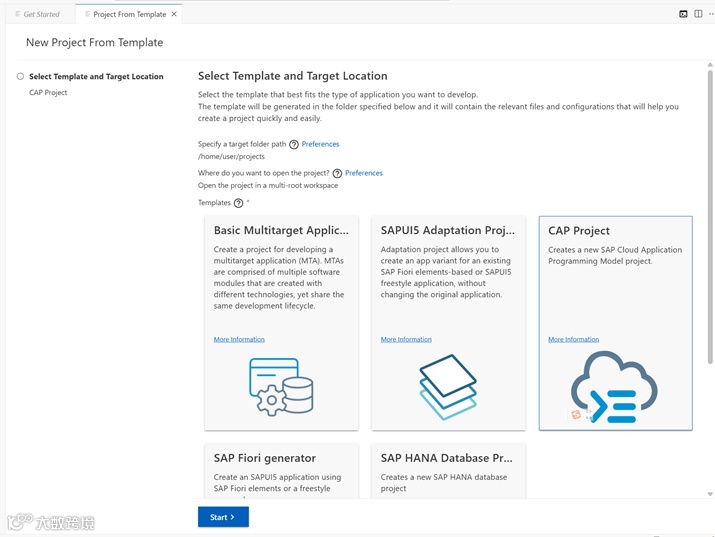Viewport: 715px width, 537px height.
Task: Select the CAP Project template card
Action: pos(616,323)
